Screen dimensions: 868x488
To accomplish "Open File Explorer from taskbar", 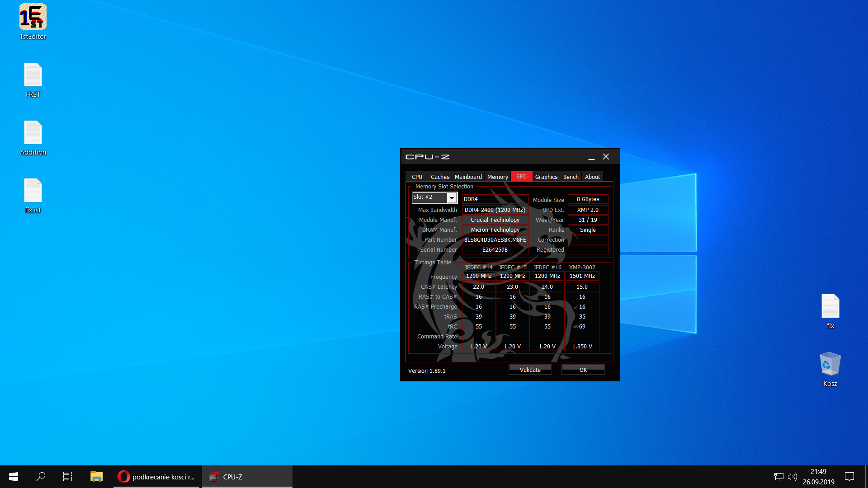I will coord(96,477).
